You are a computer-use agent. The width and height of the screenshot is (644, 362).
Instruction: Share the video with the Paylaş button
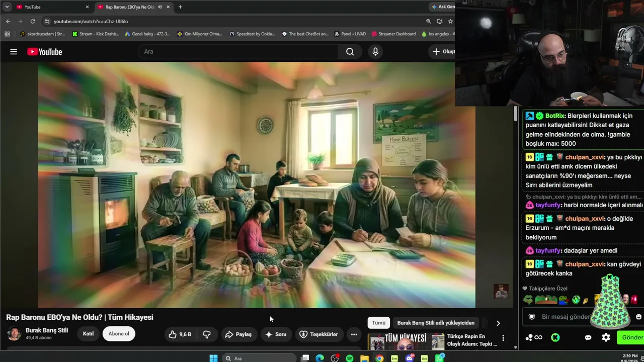click(x=238, y=334)
